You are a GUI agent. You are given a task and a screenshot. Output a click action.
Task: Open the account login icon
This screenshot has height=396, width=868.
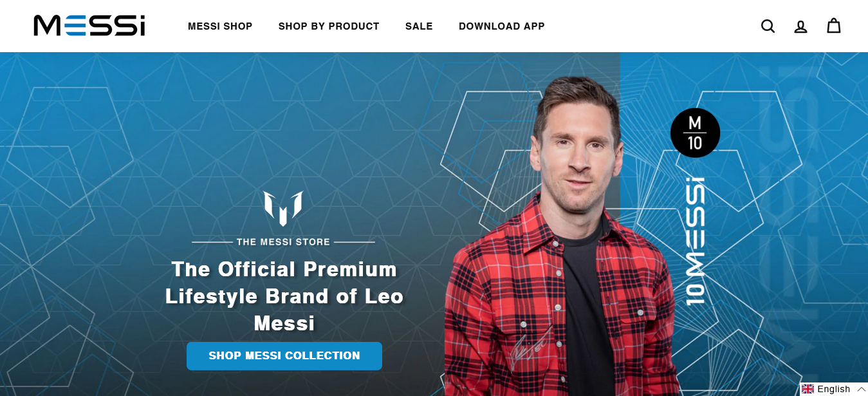[x=800, y=26]
